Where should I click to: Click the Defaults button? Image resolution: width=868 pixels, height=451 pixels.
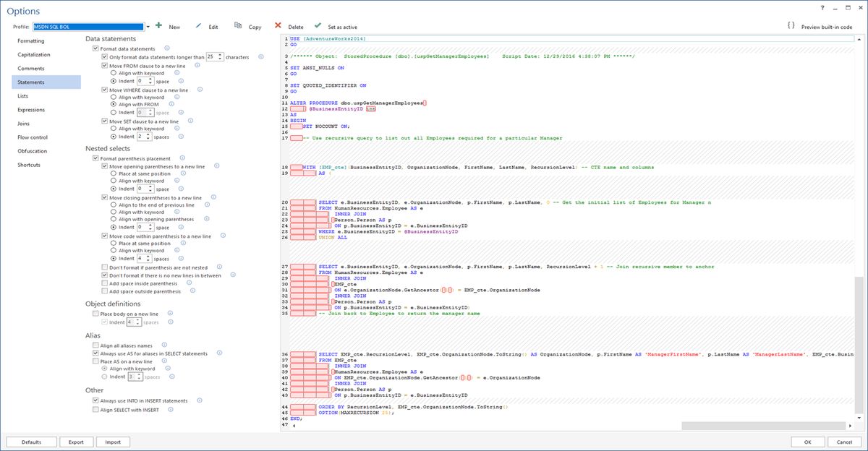[x=31, y=442]
